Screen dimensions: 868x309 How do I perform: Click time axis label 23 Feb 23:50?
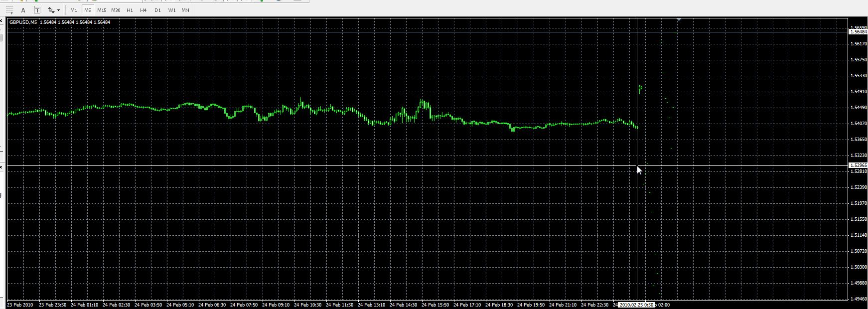(52, 305)
